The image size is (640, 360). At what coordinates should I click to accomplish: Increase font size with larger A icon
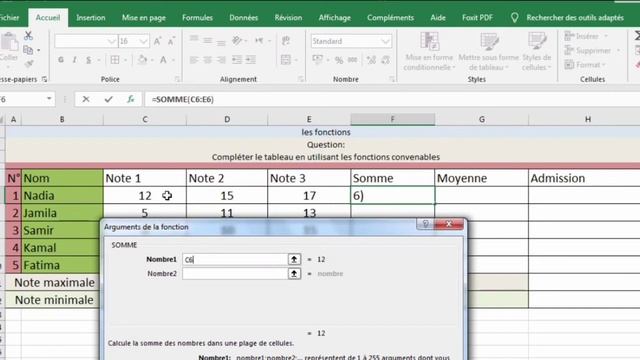pyautogui.click(x=157, y=41)
